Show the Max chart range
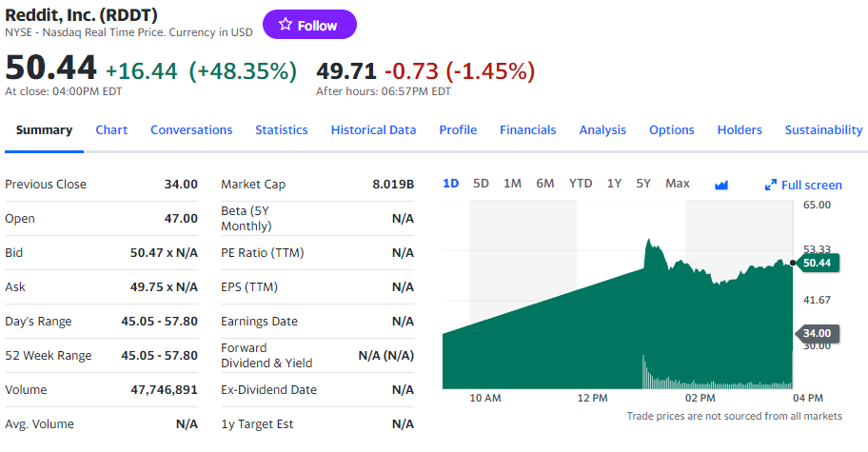Viewport: 868px width, 452px height. point(677,183)
